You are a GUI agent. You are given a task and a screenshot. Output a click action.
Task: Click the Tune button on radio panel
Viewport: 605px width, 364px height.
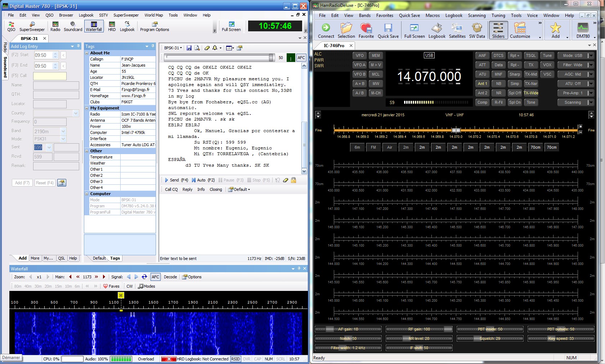(x=547, y=55)
